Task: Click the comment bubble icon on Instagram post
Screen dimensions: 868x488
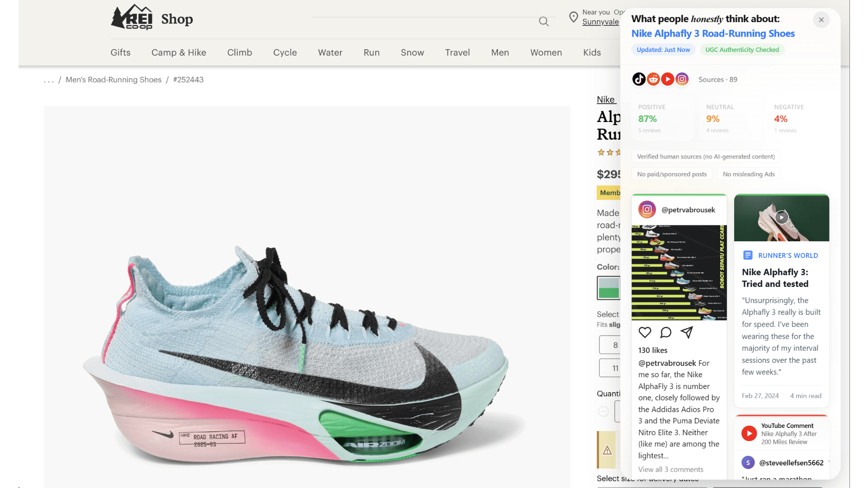Action: 665,333
